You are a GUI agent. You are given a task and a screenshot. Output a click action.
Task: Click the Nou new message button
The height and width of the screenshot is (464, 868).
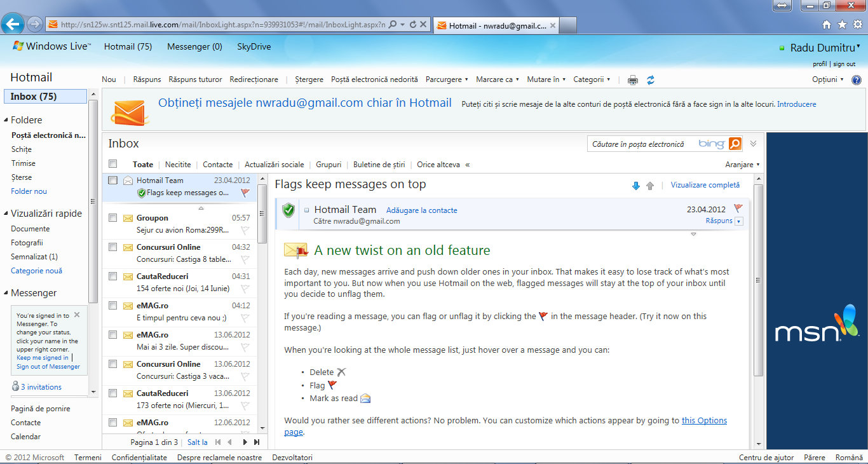point(109,79)
